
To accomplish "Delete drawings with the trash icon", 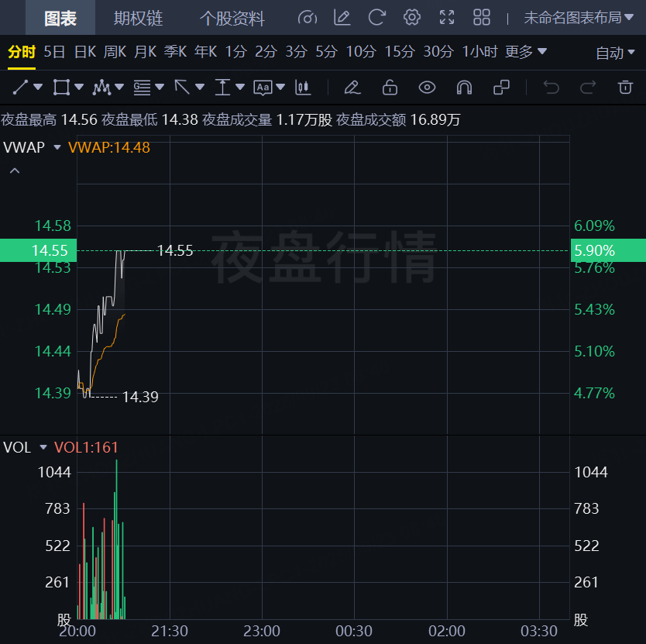I will click(x=625, y=88).
